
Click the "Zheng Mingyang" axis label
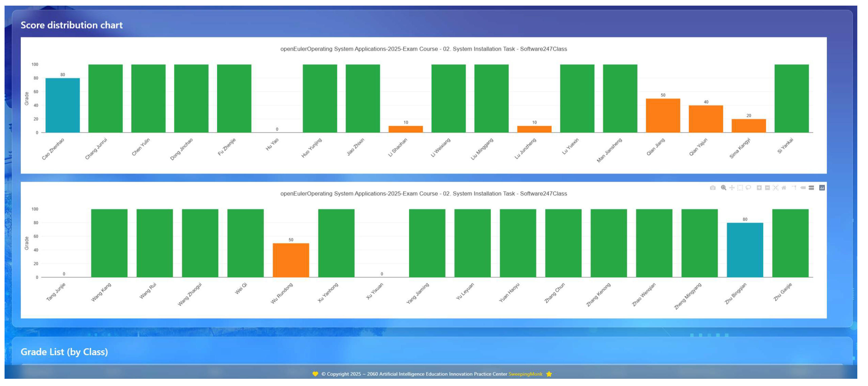tap(688, 296)
